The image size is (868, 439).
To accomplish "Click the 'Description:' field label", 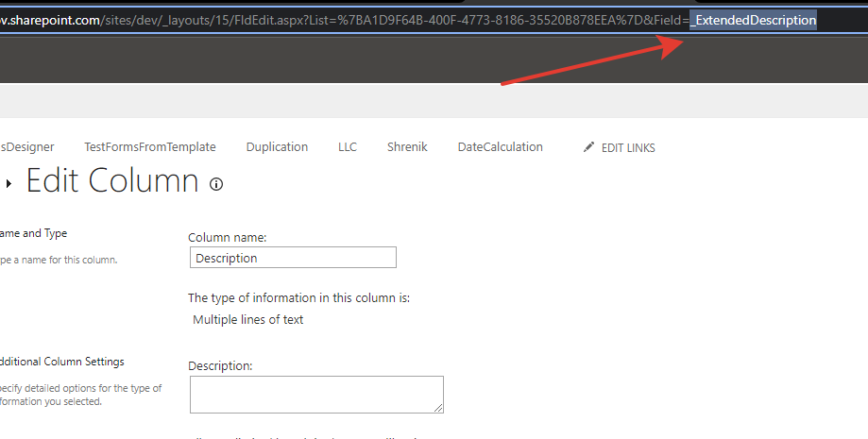I will point(221,366).
